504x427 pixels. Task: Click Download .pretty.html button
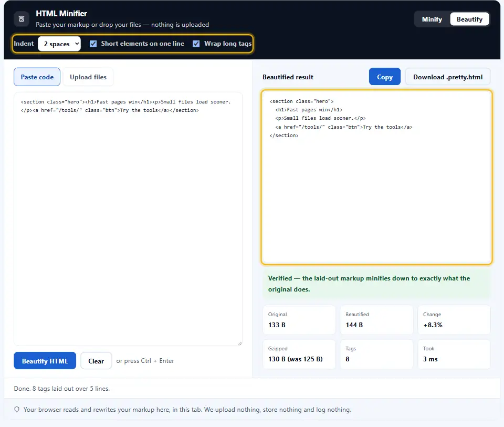tap(447, 77)
